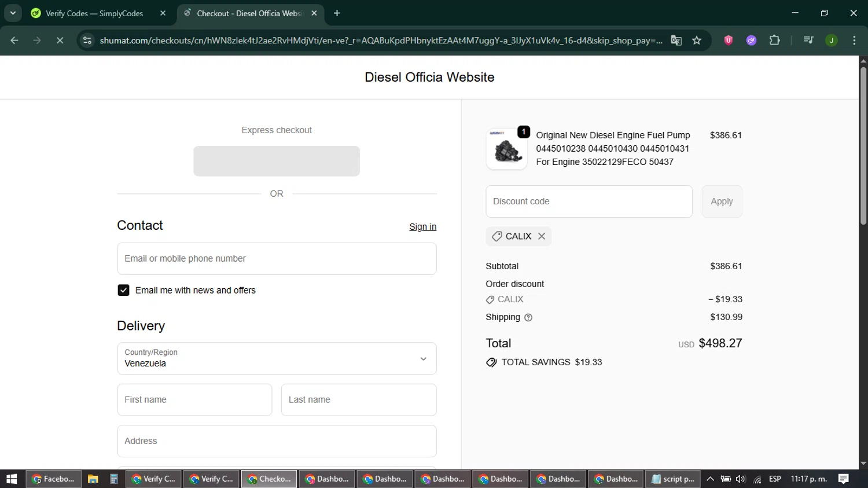Remove the CALIX discount code tag
The height and width of the screenshot is (488, 868).
click(542, 236)
